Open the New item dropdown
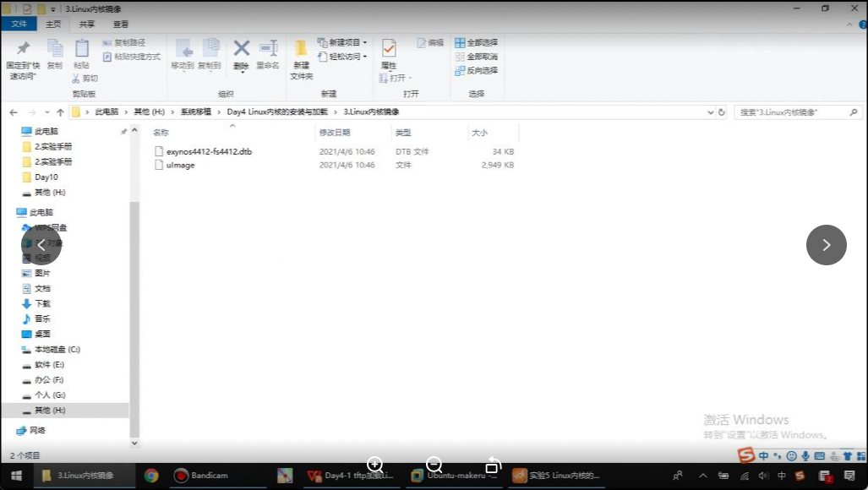 (342, 42)
